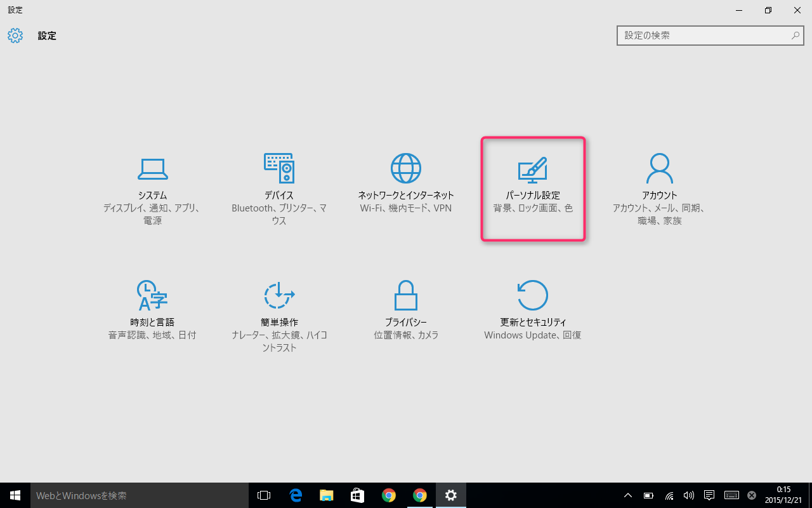Open the touch keyboard tray icon
The height and width of the screenshot is (508, 812).
point(731,495)
